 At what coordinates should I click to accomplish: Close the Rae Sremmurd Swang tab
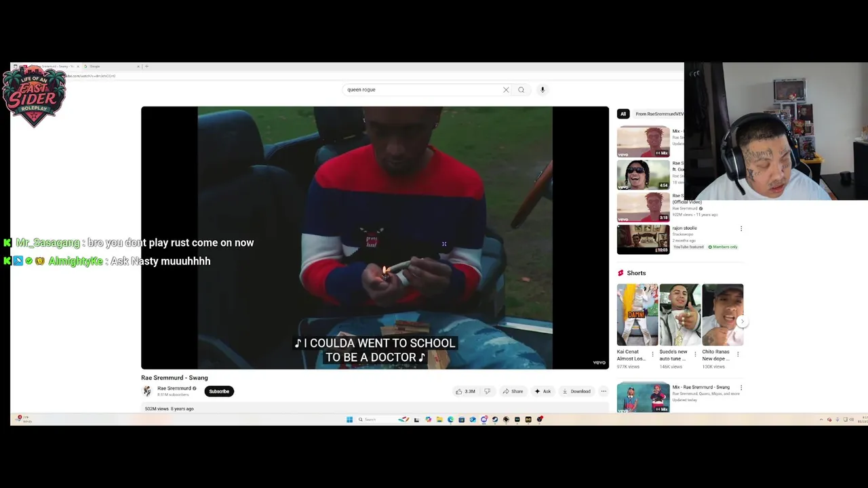click(x=77, y=66)
